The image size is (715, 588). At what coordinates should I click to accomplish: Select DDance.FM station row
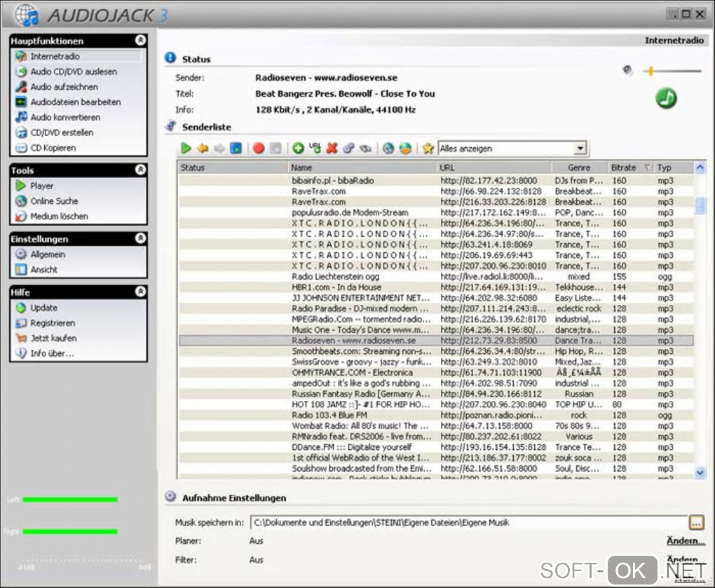click(x=436, y=447)
